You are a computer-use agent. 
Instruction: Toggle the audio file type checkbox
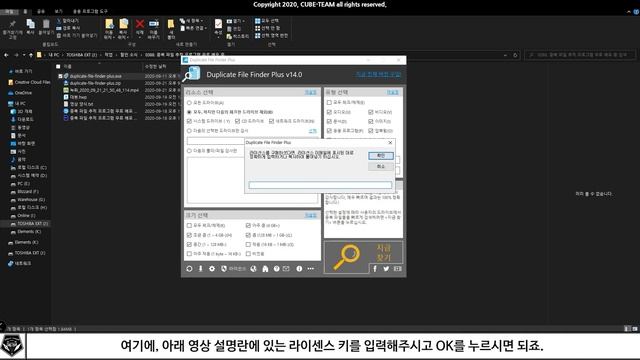coord(329,112)
